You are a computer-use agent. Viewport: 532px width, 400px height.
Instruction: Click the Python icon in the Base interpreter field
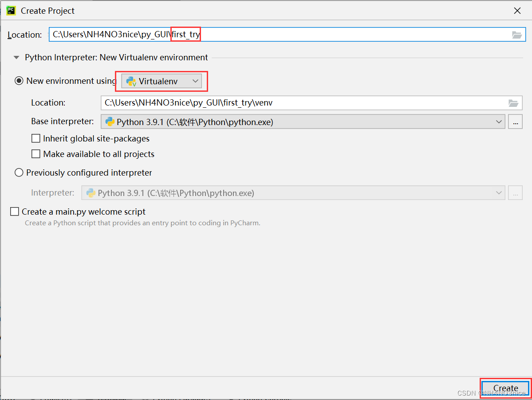[x=110, y=122]
